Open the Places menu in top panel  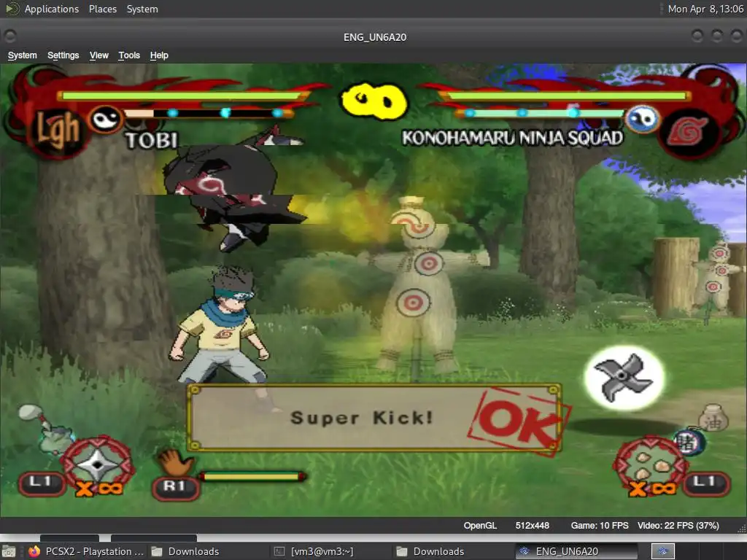point(102,9)
